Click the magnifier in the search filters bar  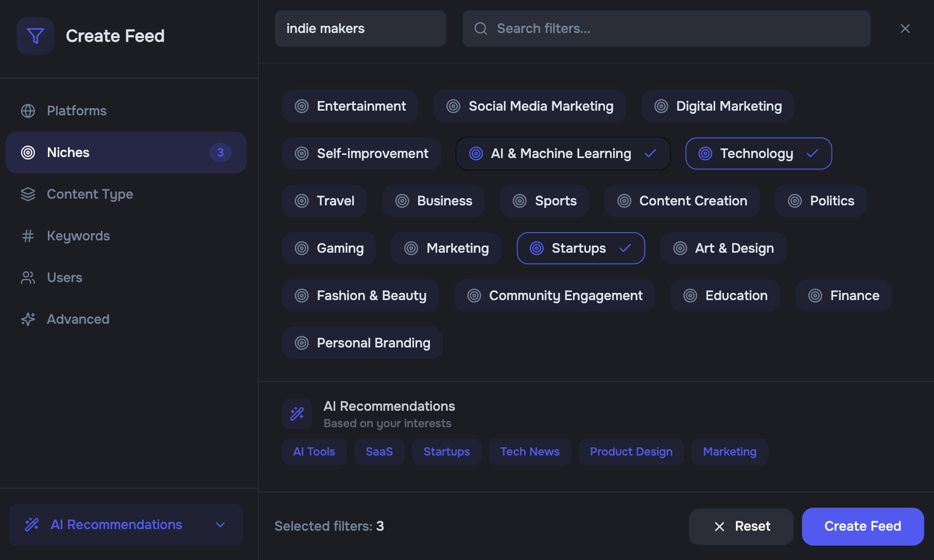[x=480, y=28]
